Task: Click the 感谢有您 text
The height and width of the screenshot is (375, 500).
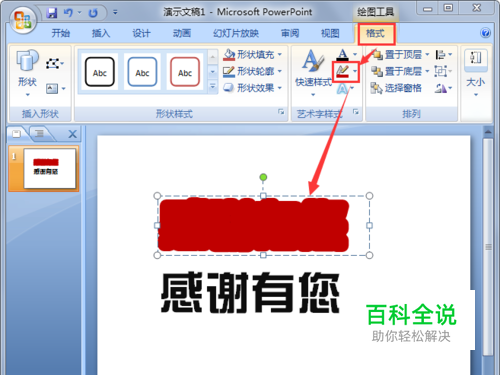Action: (250, 292)
